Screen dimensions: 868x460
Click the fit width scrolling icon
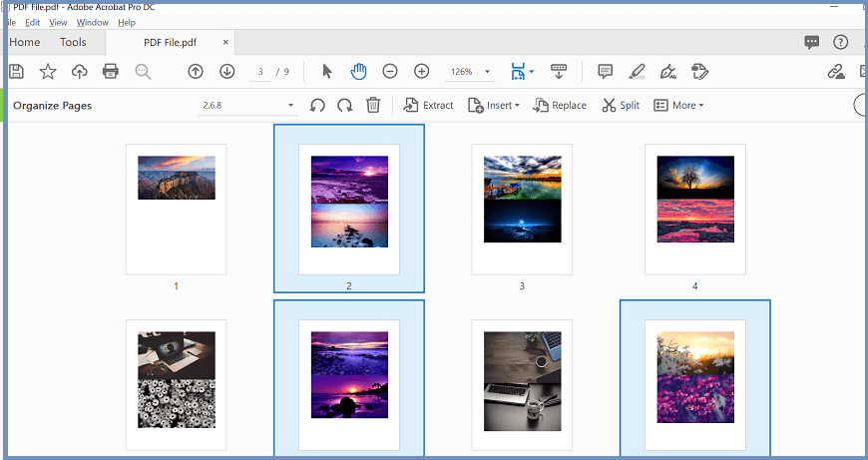[518, 72]
